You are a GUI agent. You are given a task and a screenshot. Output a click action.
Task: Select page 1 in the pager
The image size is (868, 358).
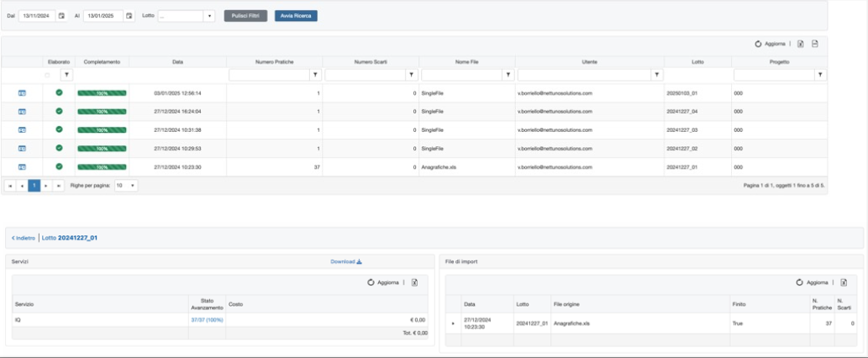34,185
